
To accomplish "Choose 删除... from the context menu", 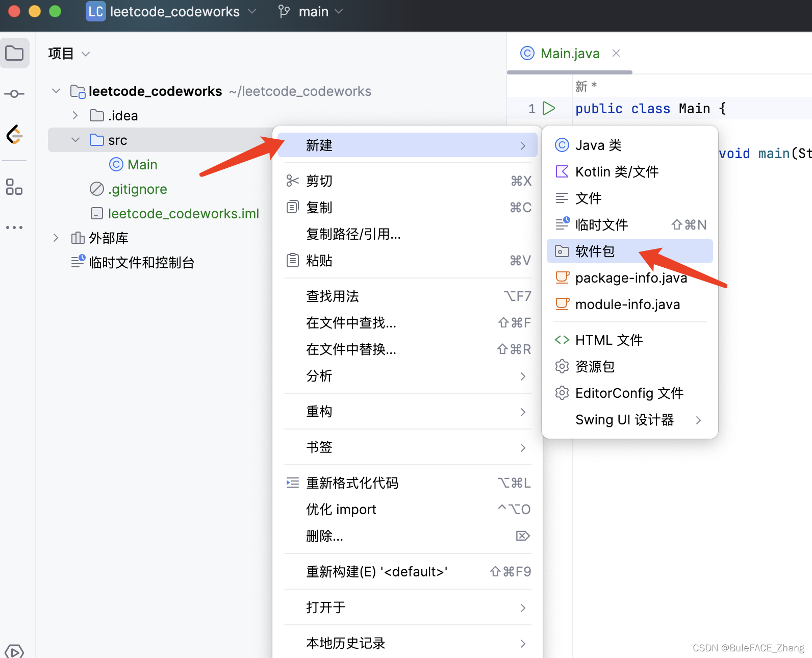I will point(407,536).
